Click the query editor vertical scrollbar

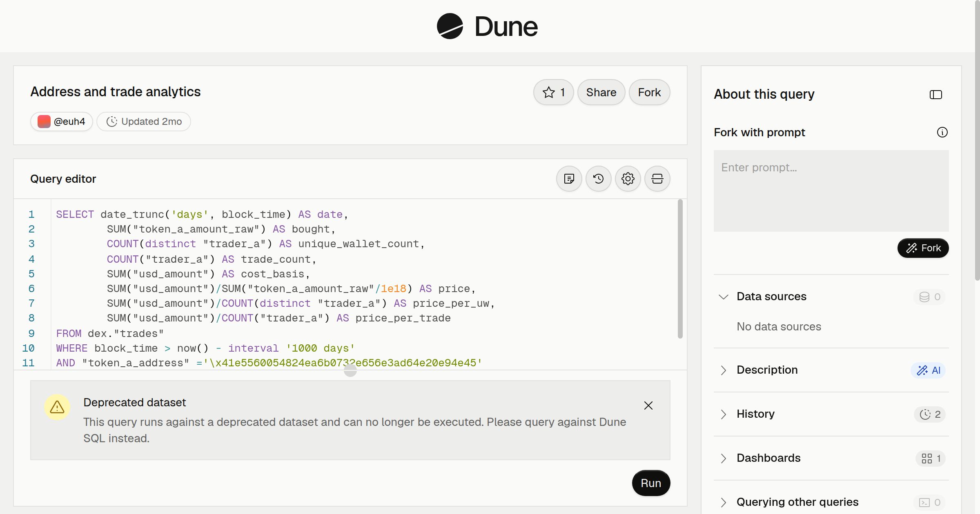pos(680,269)
